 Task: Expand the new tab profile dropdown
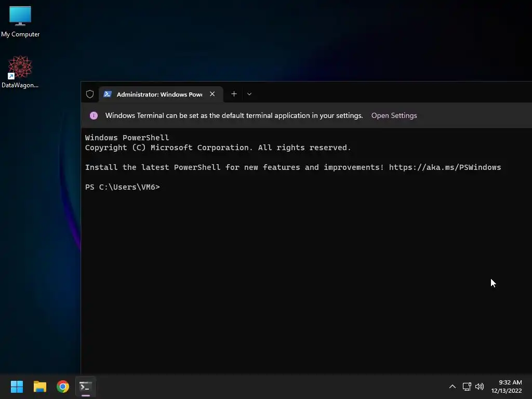click(x=249, y=94)
